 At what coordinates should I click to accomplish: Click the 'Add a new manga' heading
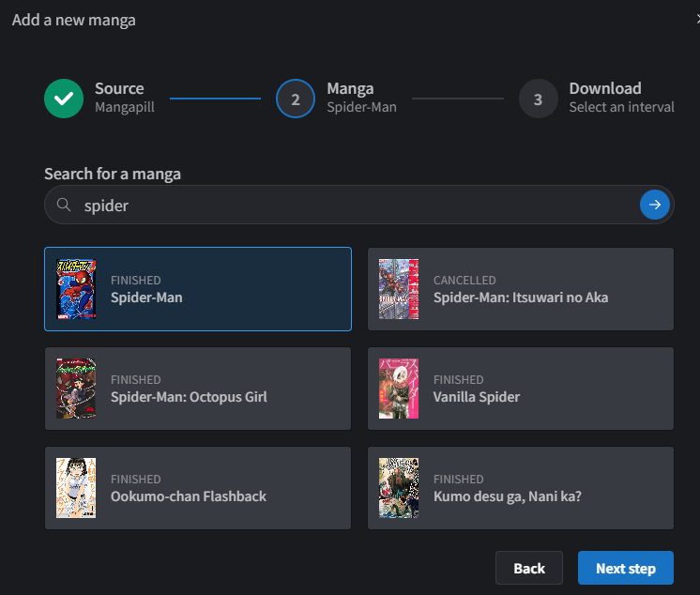pyautogui.click(x=74, y=20)
